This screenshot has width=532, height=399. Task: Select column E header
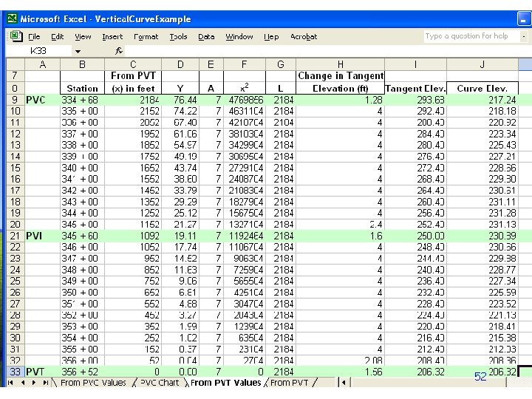211,64
